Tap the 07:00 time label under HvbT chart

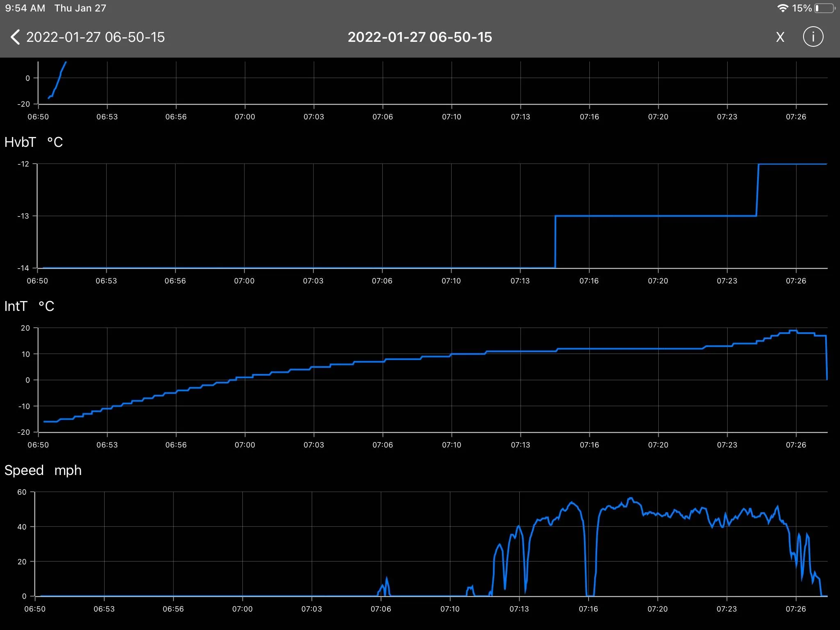(244, 281)
